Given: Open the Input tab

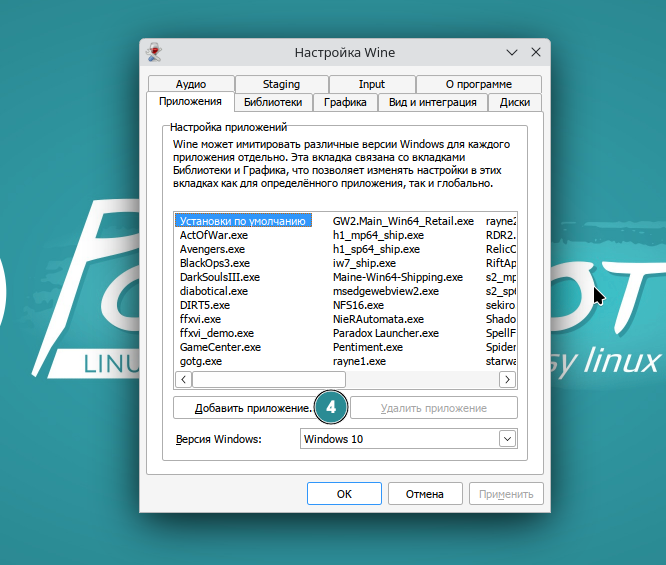Looking at the screenshot, I should 371,85.
